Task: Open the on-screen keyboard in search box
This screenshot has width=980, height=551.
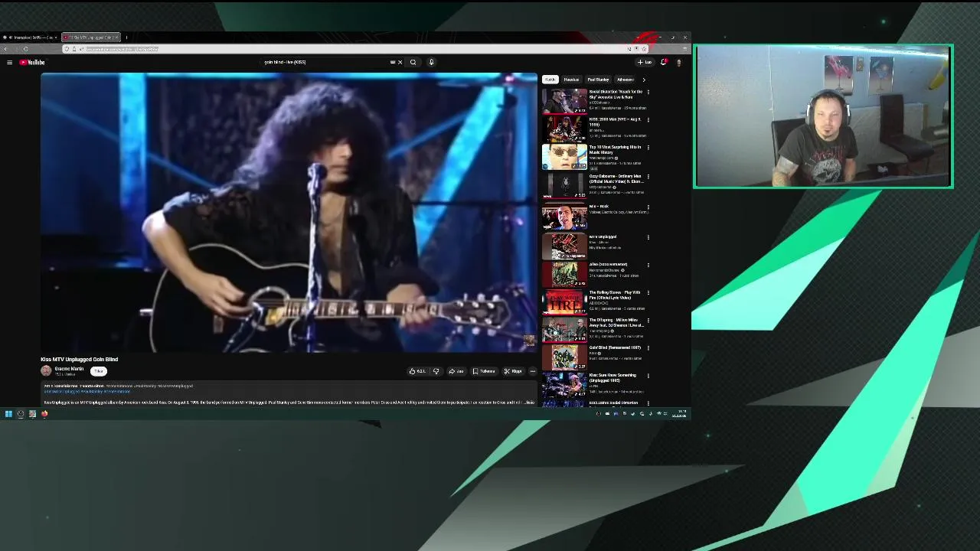Action: 393,62
